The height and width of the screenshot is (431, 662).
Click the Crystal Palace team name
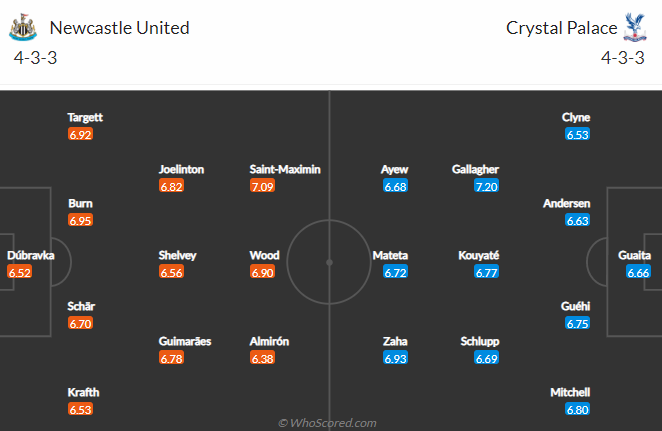click(x=562, y=28)
